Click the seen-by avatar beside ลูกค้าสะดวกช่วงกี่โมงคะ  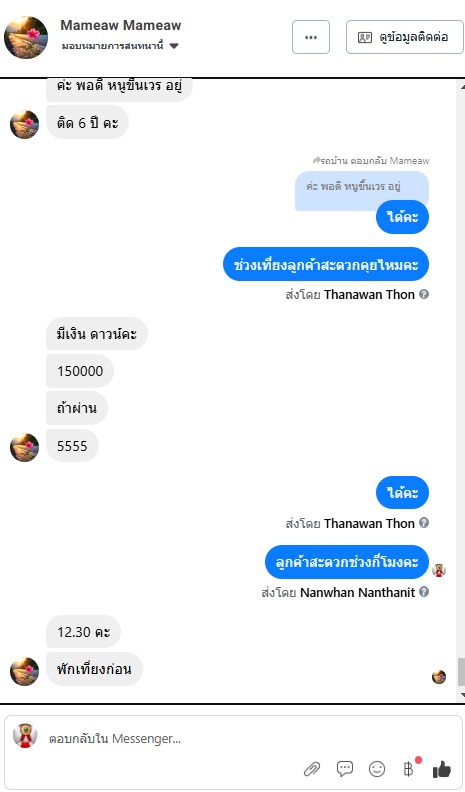[439, 570]
